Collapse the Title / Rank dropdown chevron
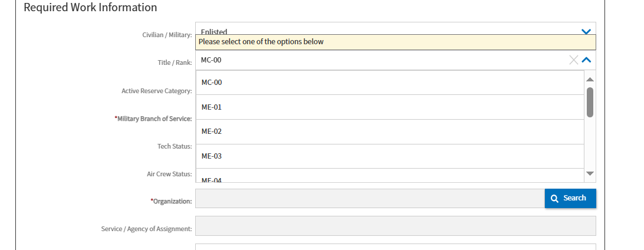Screen dimensions: 644x250 [586, 60]
